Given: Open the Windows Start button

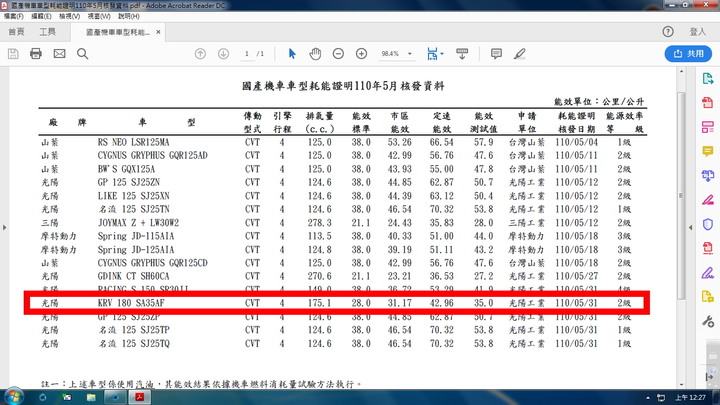Looking at the screenshot, I should [x=13, y=397].
